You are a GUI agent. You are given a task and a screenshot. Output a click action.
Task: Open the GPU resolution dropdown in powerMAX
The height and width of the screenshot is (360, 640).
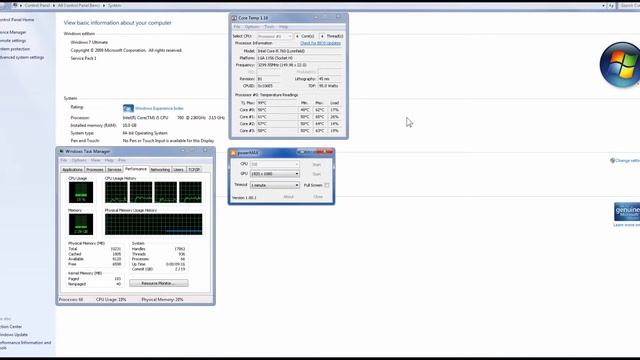click(x=274, y=174)
